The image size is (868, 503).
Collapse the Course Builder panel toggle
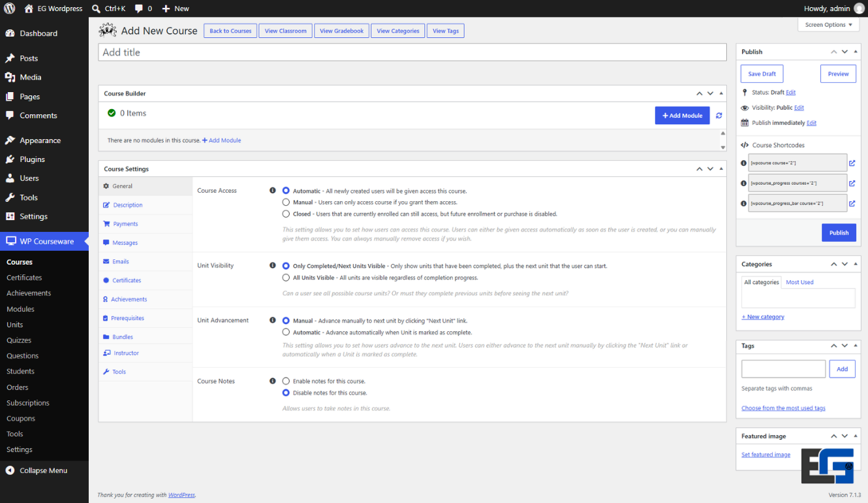tap(721, 93)
